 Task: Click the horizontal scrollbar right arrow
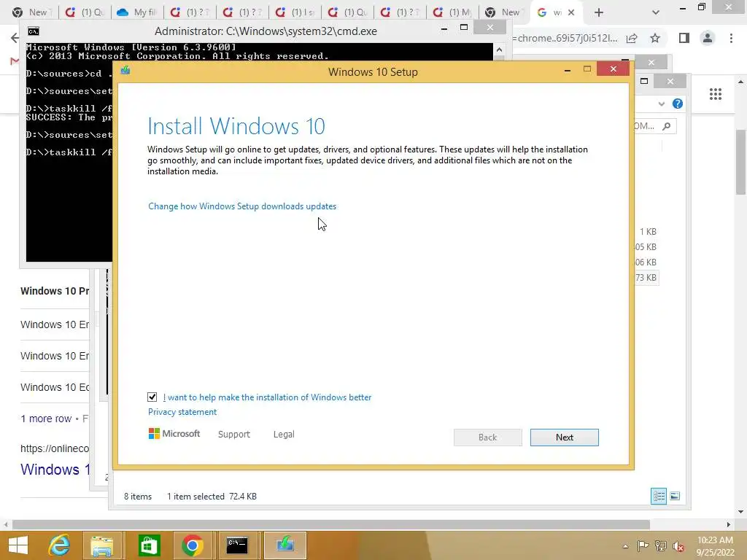tap(729, 524)
